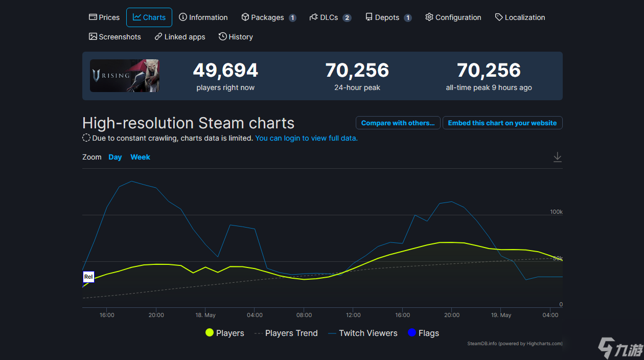Image resolution: width=644 pixels, height=360 pixels.
Task: Click the High-resolution Steam charts heading
Action: point(189,123)
